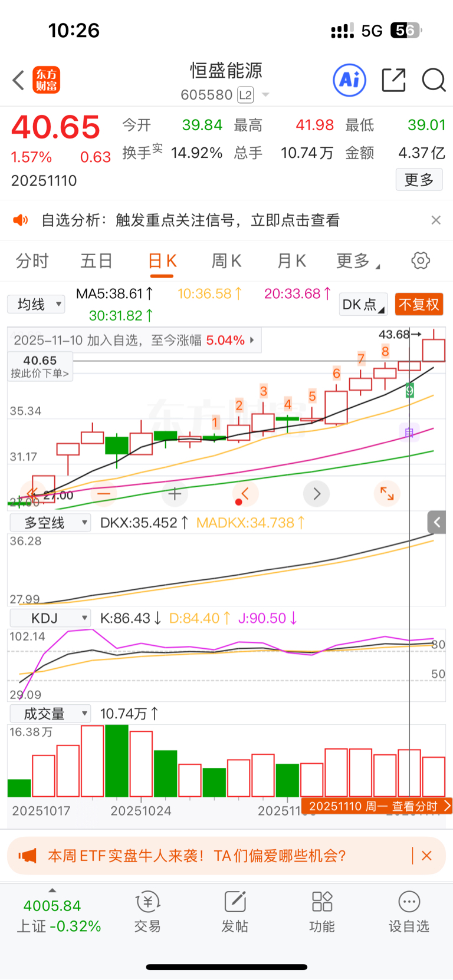Tap 查看分时 for 20251110
The height and width of the screenshot is (980, 453).
coord(376,806)
